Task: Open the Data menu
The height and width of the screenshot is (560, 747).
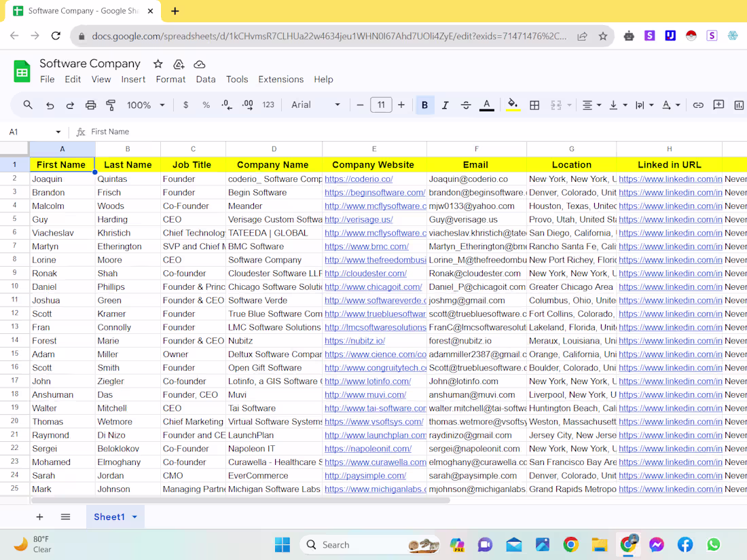Action: point(206,79)
